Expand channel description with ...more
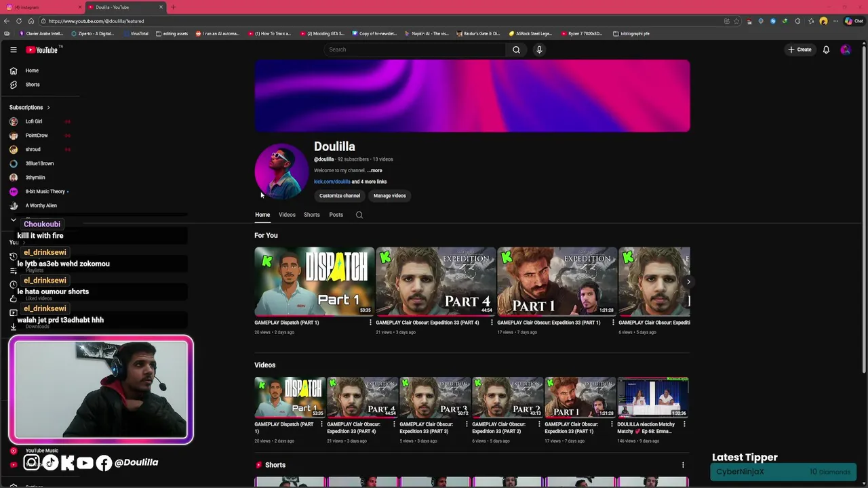Viewport: 868px width, 488px height. point(375,171)
